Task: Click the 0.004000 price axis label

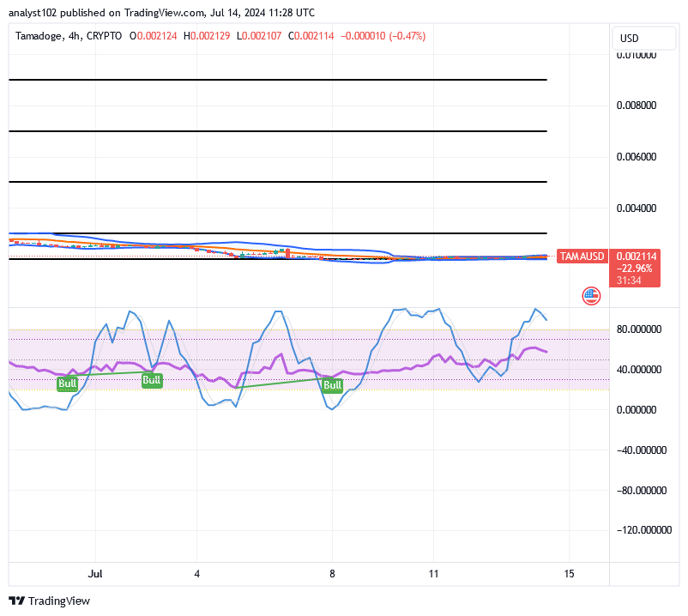Action: tap(637, 208)
